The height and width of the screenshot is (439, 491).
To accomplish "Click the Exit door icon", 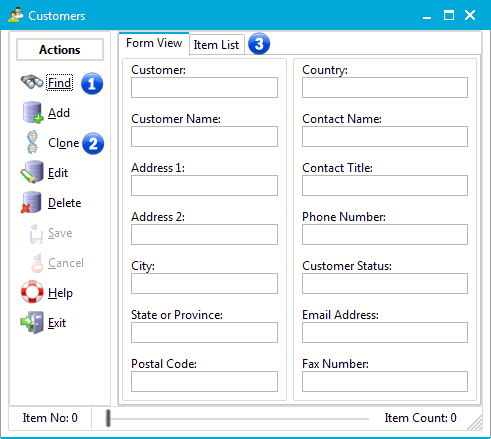I will pos(32,322).
